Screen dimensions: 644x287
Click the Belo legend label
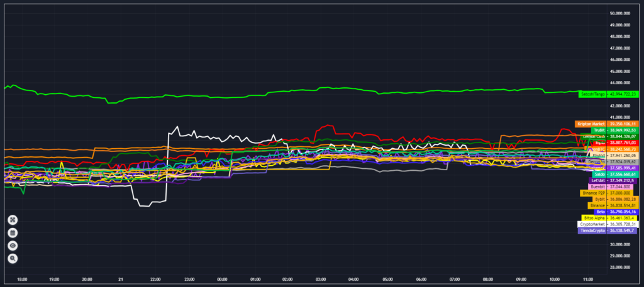tap(601, 212)
